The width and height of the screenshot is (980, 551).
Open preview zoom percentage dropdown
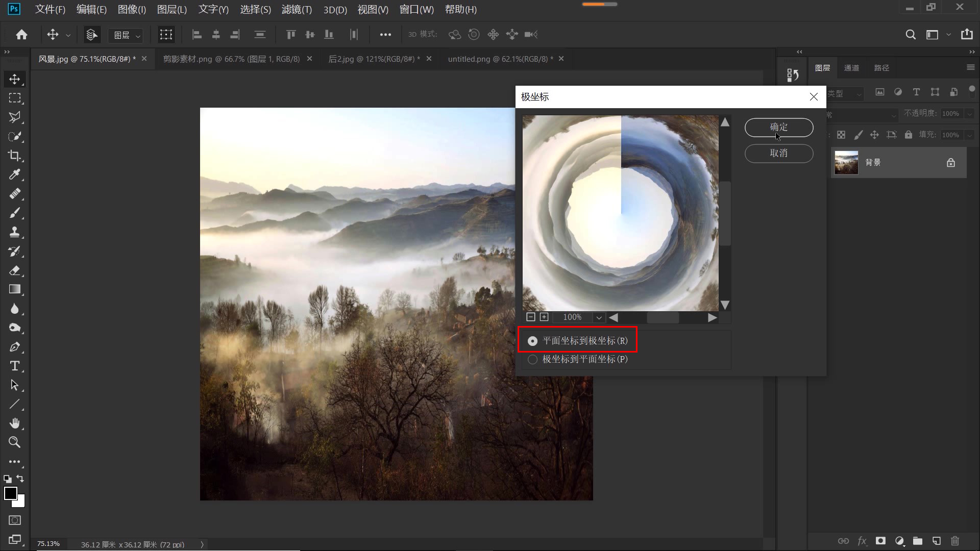pos(599,317)
